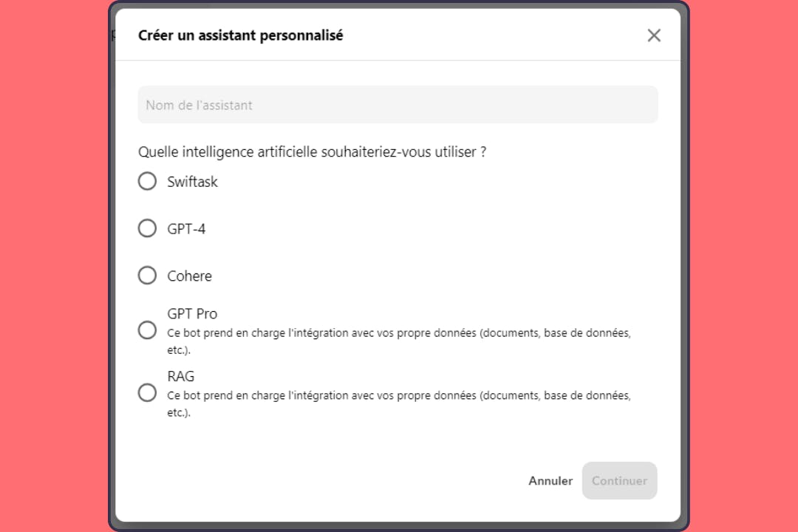Confirm with Continuer to proceed
Viewport: 798px width, 532px height.
click(619, 480)
